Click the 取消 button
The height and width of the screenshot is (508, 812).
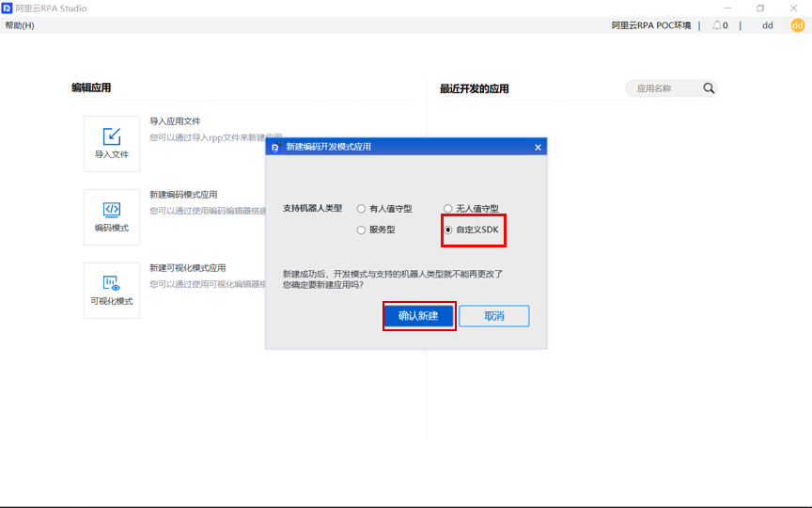pos(494,316)
